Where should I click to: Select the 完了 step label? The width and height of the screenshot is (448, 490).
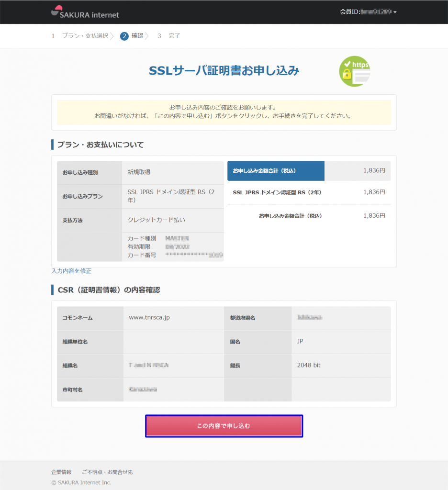174,36
